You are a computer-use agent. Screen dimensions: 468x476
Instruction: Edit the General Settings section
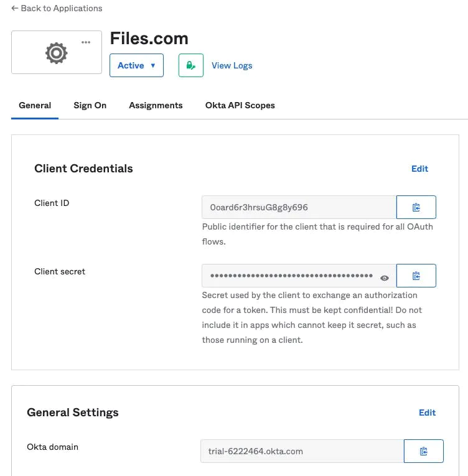pos(427,413)
